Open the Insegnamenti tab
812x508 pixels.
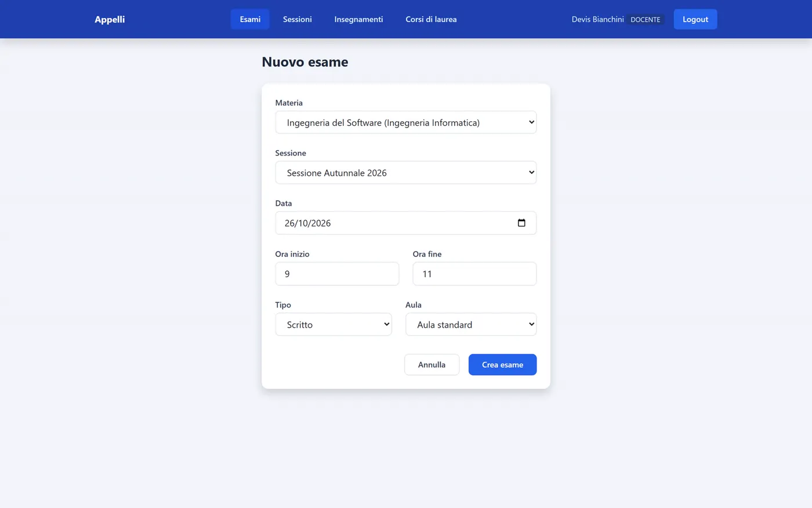(358, 19)
